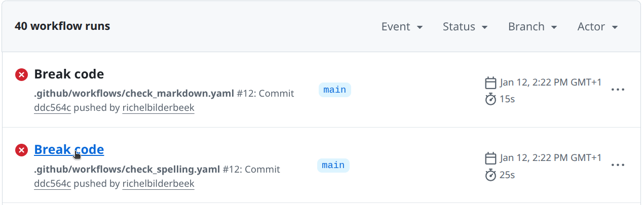Image resolution: width=644 pixels, height=205 pixels.
Task: Expand the Status filter dropdown
Action: [465, 27]
